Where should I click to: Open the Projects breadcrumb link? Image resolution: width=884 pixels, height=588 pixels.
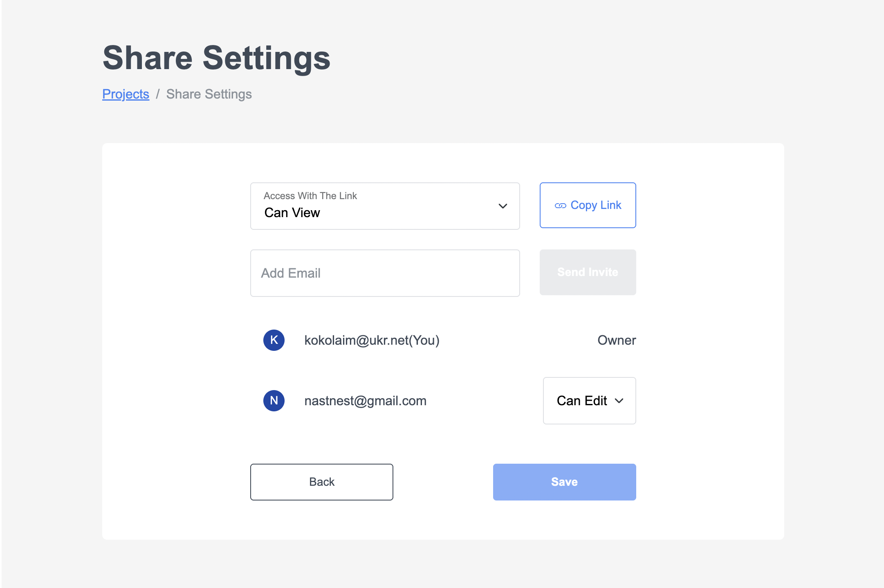126,94
